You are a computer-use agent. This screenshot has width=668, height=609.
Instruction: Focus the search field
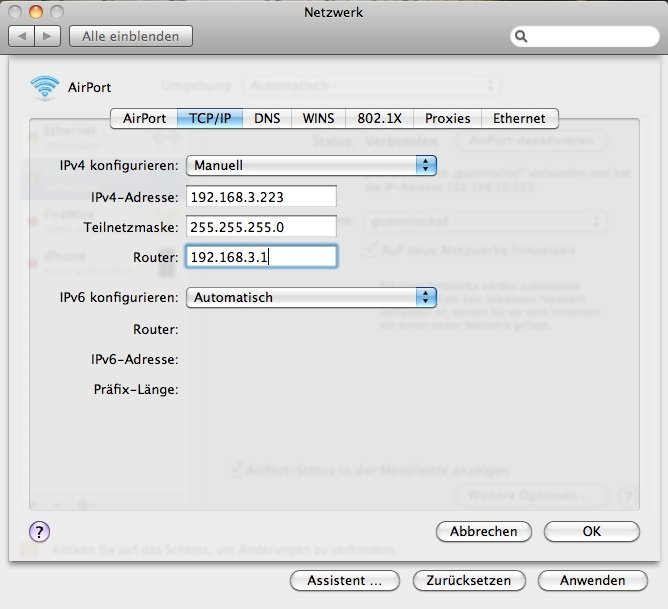584,37
